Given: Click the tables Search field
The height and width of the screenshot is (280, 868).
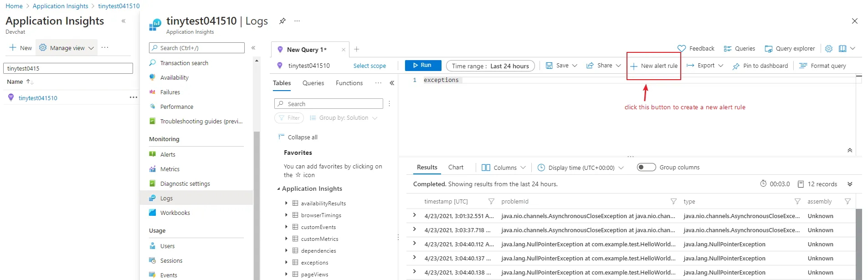Looking at the screenshot, I should (x=329, y=104).
